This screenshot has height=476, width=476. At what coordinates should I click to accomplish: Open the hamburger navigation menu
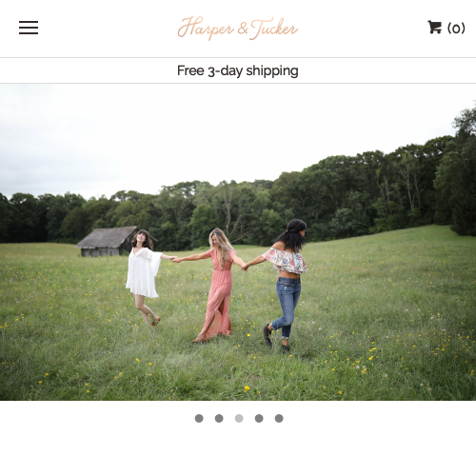(x=29, y=28)
